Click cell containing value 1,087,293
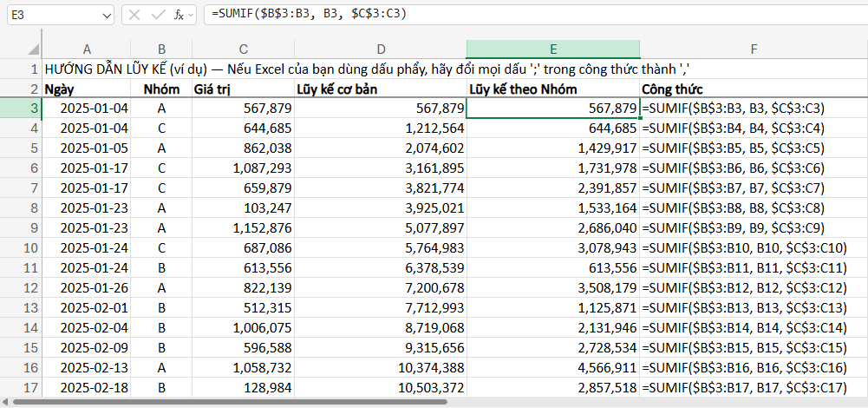868x408 pixels. (x=243, y=168)
